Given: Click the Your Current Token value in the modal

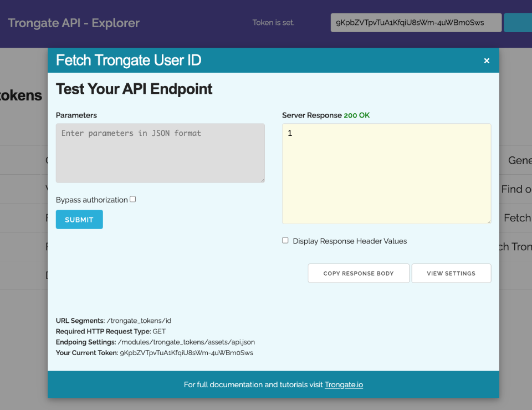Looking at the screenshot, I should 186,353.
